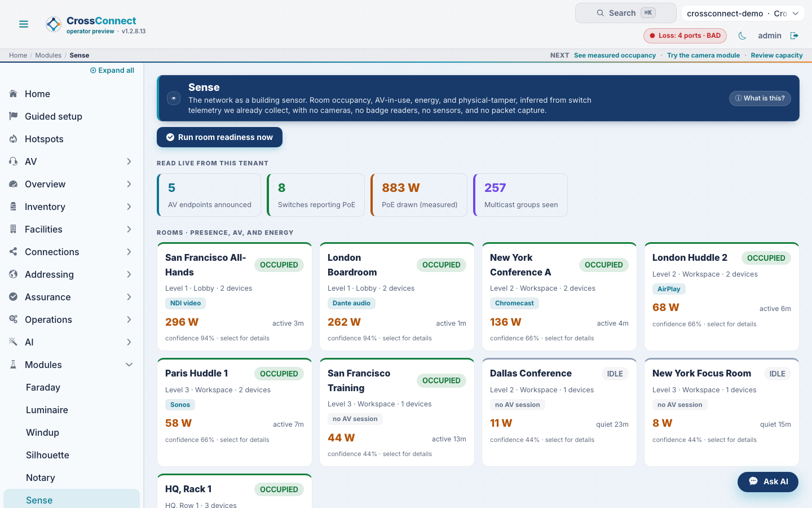Image resolution: width=812 pixels, height=508 pixels.
Task: Click the Connections share icon
Action: pyautogui.click(x=14, y=252)
